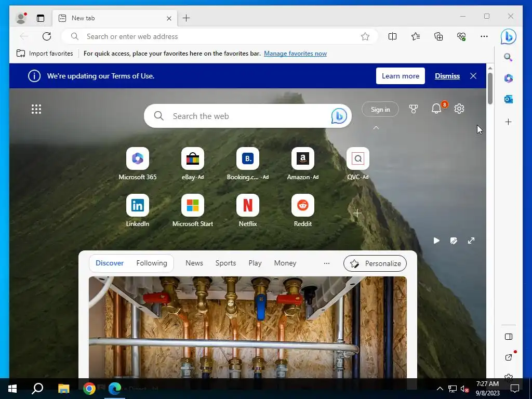532x399 pixels.
Task: Open plumbing pipes news story image
Action: (x=248, y=327)
